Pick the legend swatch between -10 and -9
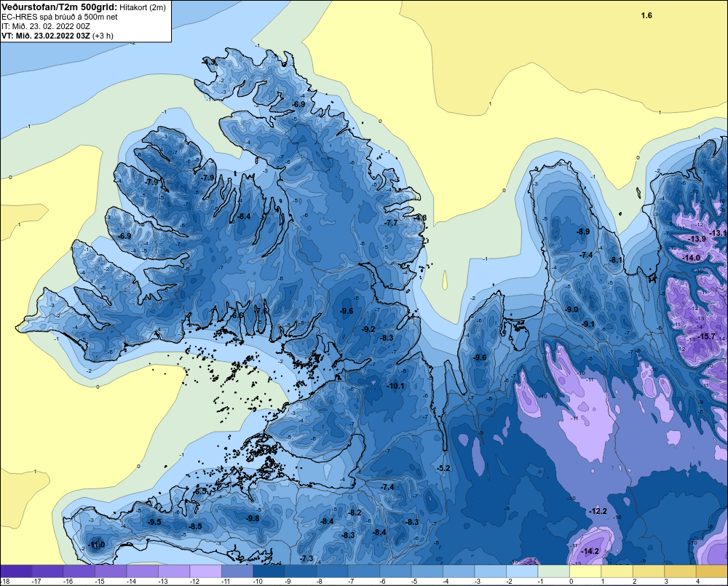This screenshot has width=728, height=586. click(x=269, y=571)
